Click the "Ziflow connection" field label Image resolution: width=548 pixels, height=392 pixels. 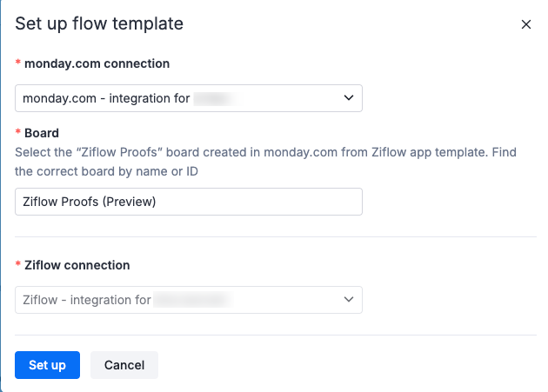click(x=77, y=265)
